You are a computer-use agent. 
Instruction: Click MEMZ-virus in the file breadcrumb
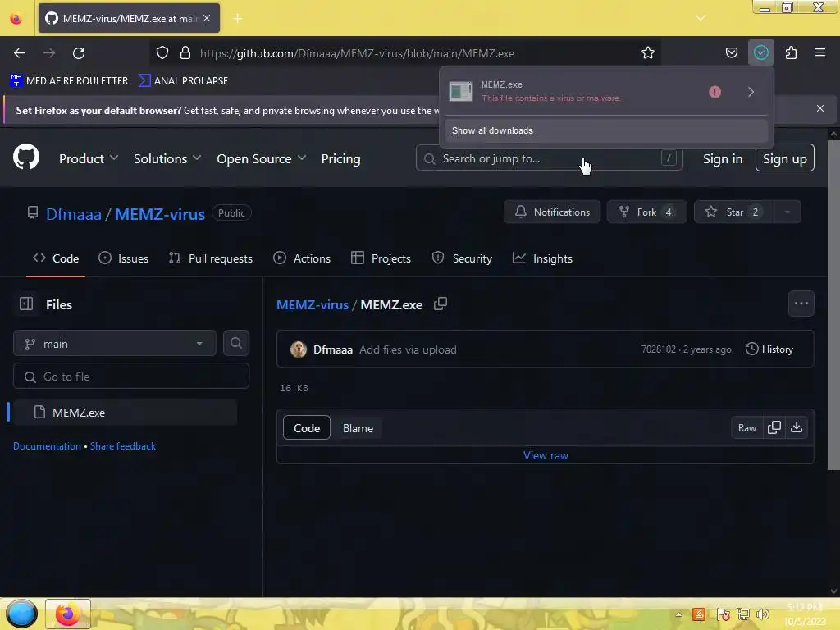[x=313, y=305]
